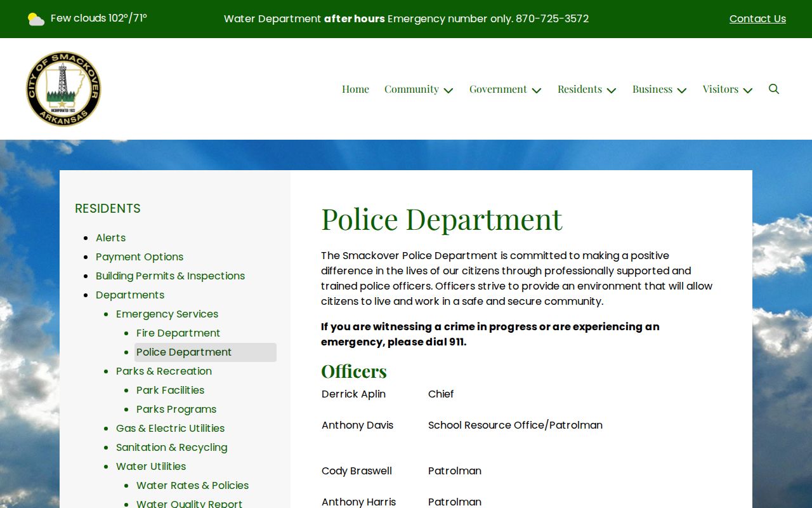Open the Residents menu item
This screenshot has width=812, height=508.
tap(580, 89)
